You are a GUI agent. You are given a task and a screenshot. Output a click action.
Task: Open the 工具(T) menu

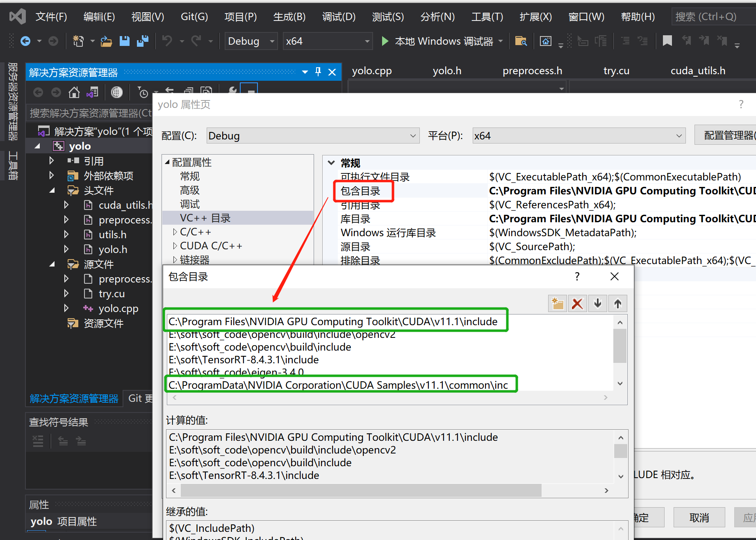click(487, 16)
